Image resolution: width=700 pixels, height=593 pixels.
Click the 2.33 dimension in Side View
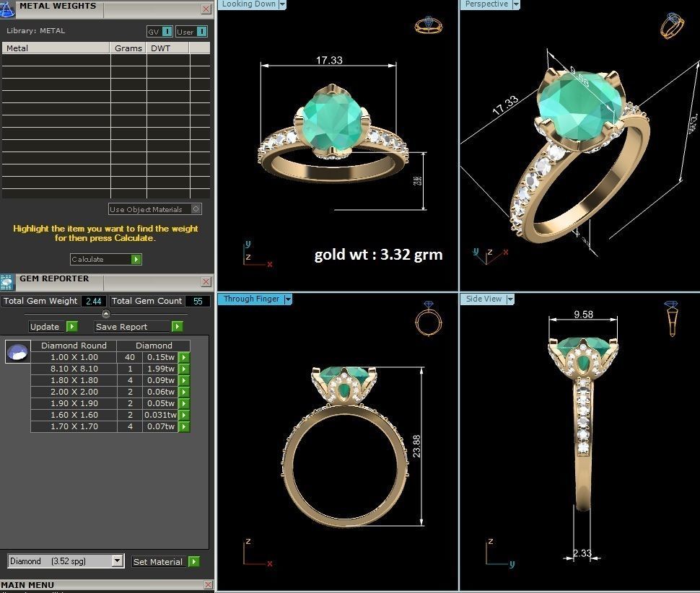tap(582, 553)
